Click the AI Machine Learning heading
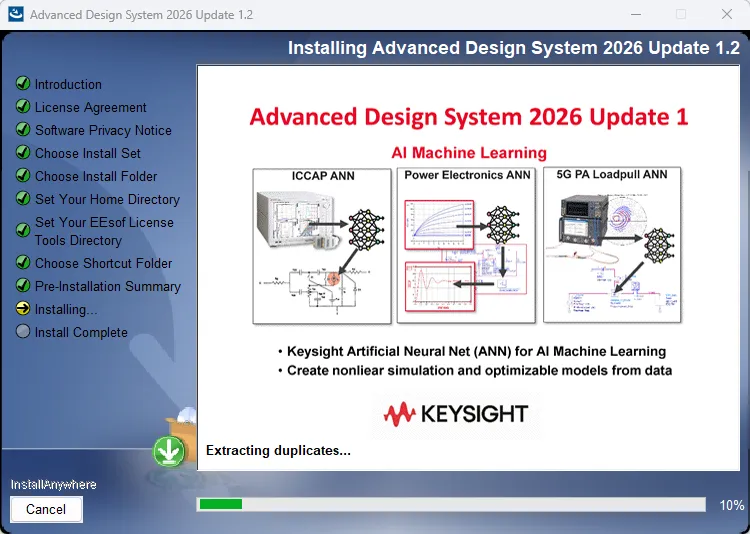This screenshot has width=750, height=534. (x=469, y=153)
